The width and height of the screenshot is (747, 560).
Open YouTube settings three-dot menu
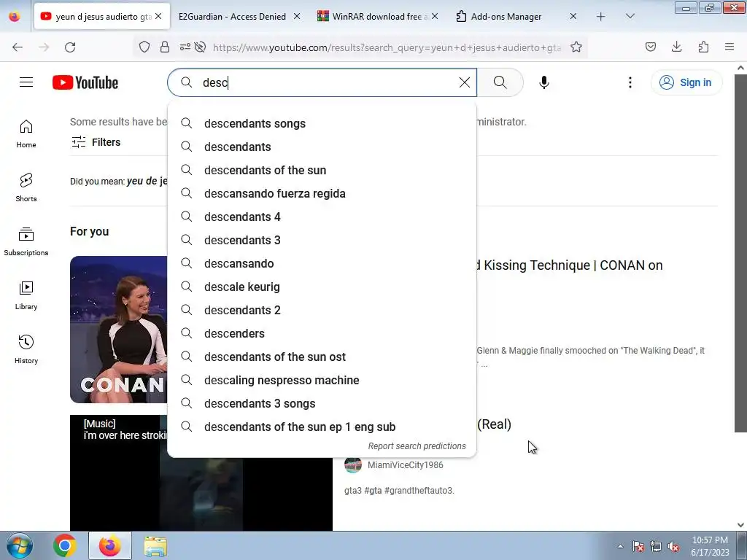630,82
